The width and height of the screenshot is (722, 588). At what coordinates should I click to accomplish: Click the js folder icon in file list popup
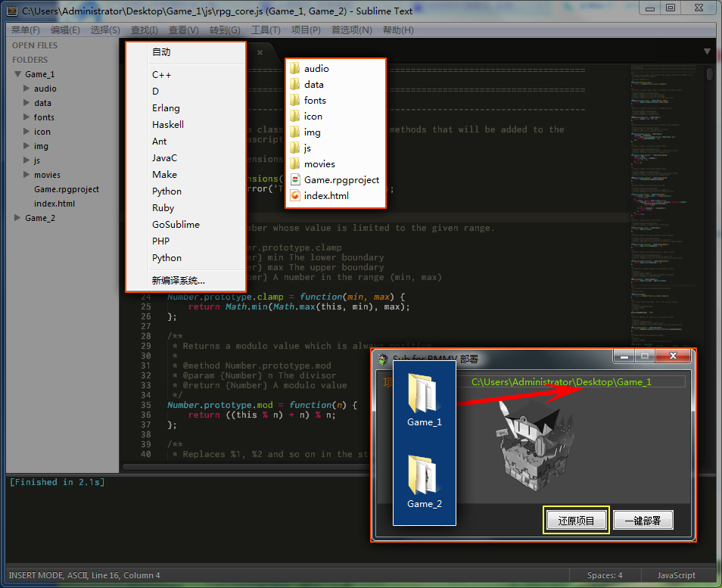(294, 148)
